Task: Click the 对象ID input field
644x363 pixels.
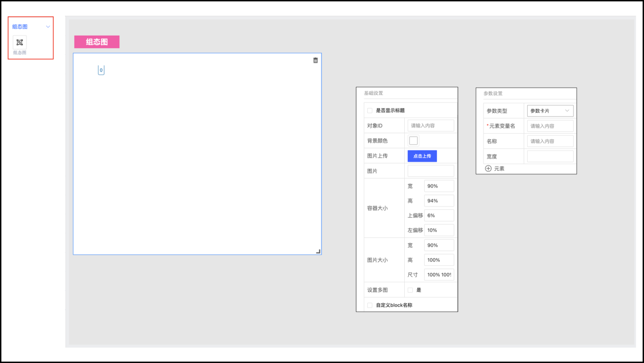Action: click(x=430, y=126)
